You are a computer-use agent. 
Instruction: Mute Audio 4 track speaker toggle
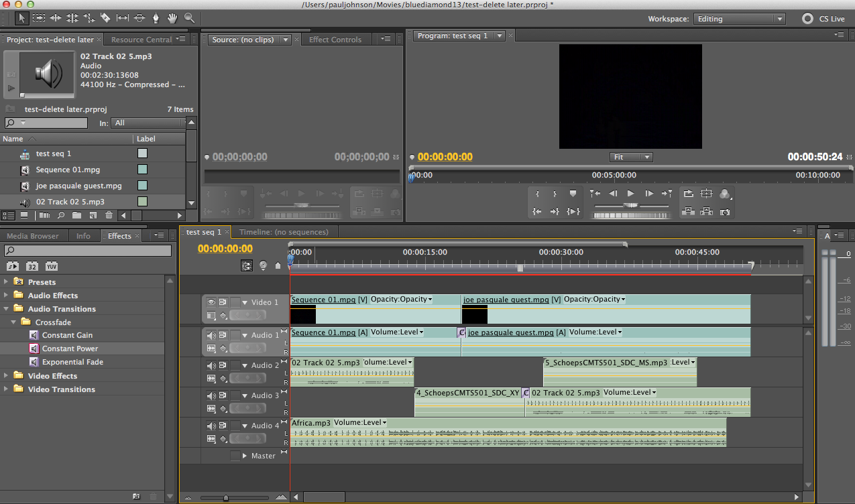211,426
